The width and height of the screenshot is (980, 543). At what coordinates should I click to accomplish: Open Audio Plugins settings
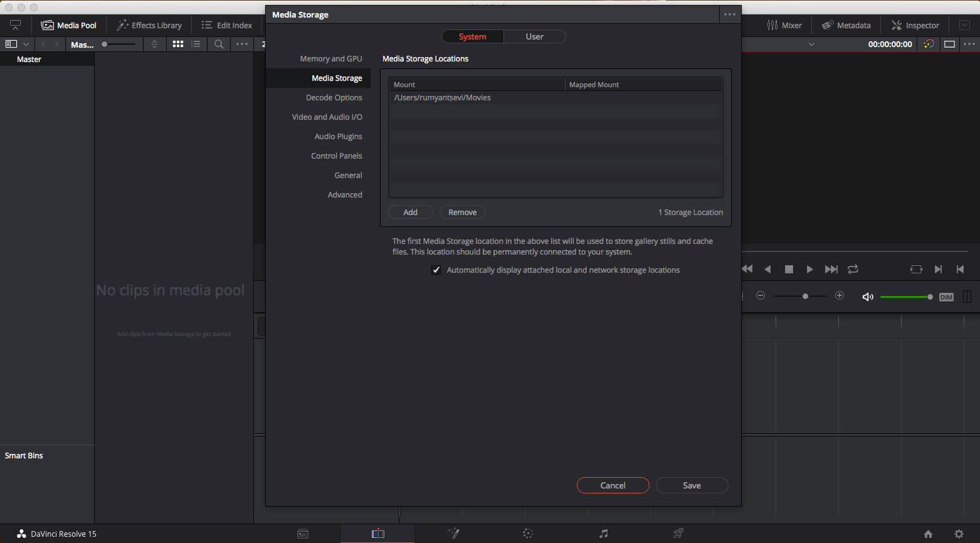coord(338,136)
